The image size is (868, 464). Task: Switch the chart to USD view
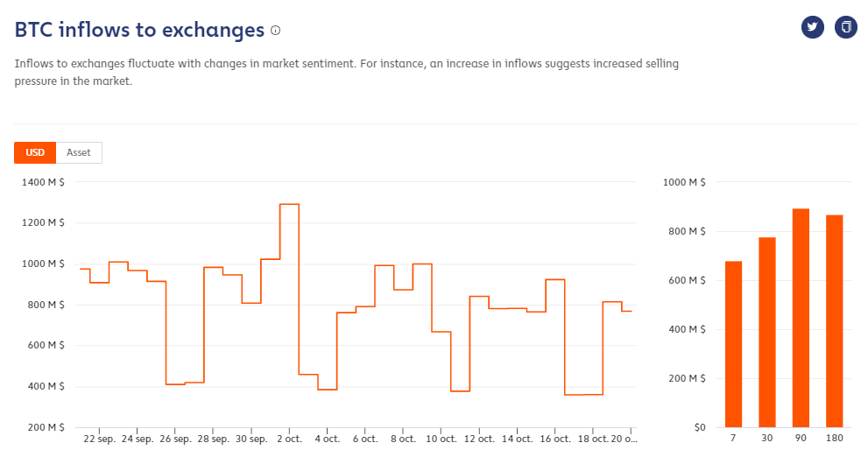(x=35, y=152)
